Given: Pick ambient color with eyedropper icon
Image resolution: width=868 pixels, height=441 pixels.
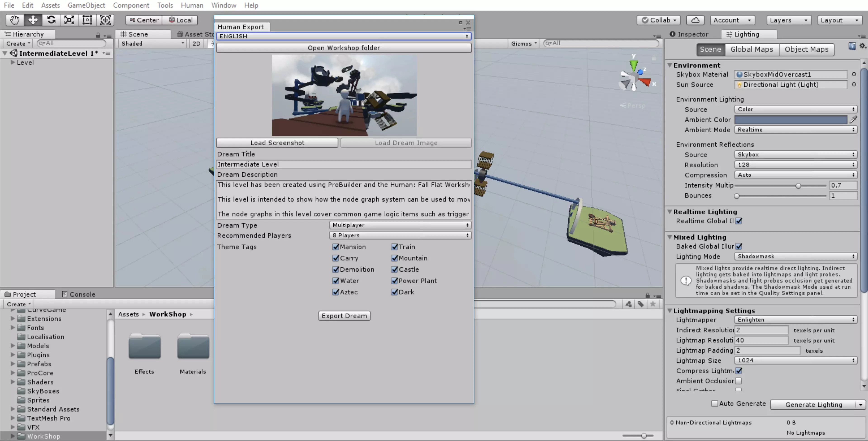Looking at the screenshot, I should [853, 119].
